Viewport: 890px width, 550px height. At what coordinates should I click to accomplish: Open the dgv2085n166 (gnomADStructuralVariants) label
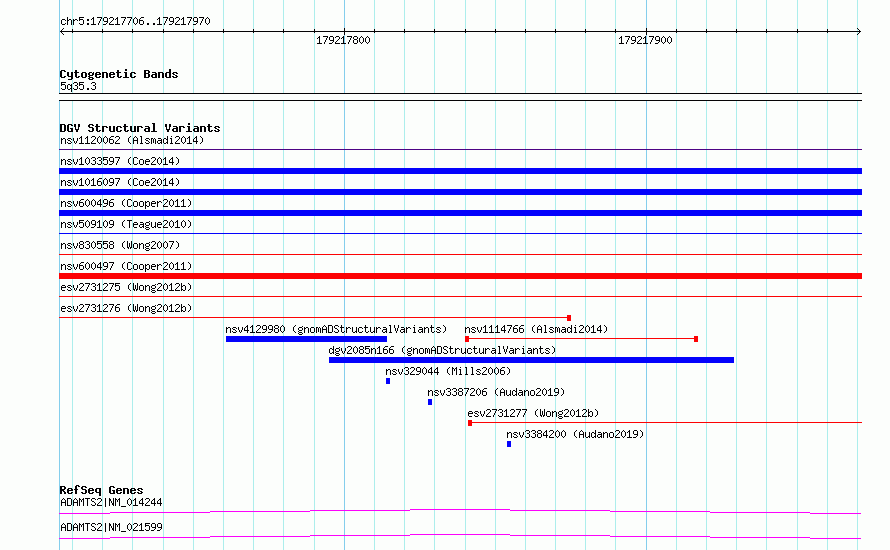pos(442,350)
